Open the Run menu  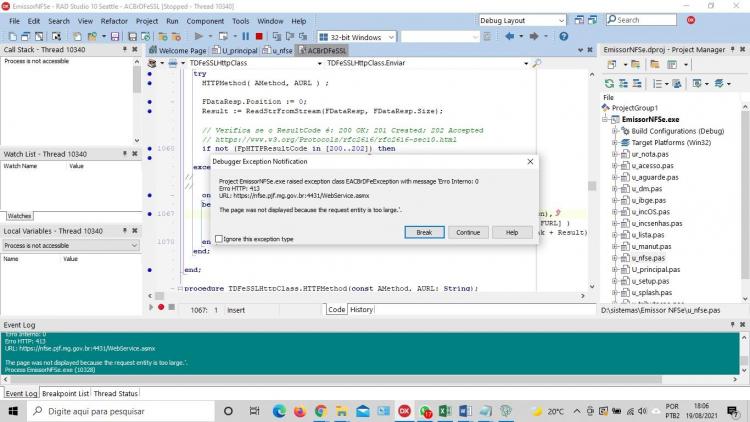(x=172, y=21)
